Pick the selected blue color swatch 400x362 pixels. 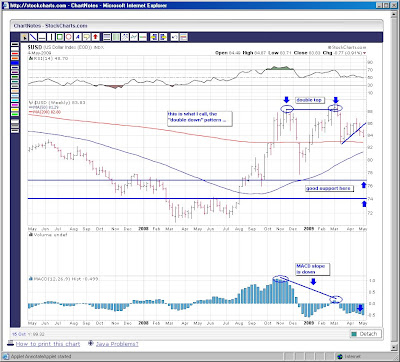(x=15, y=63)
